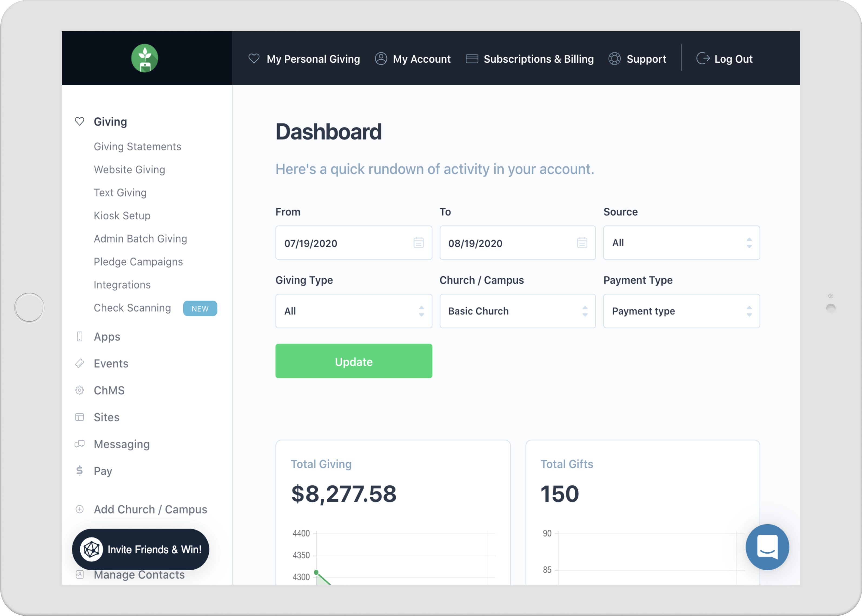The width and height of the screenshot is (862, 616).
Task: Click the green data point on giving chart
Action: point(316,572)
